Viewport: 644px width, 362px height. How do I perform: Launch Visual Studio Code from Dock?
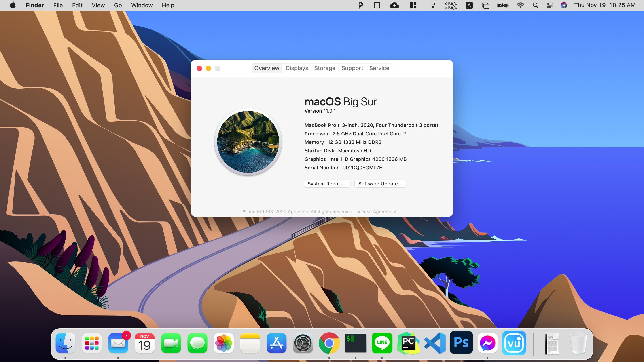435,343
